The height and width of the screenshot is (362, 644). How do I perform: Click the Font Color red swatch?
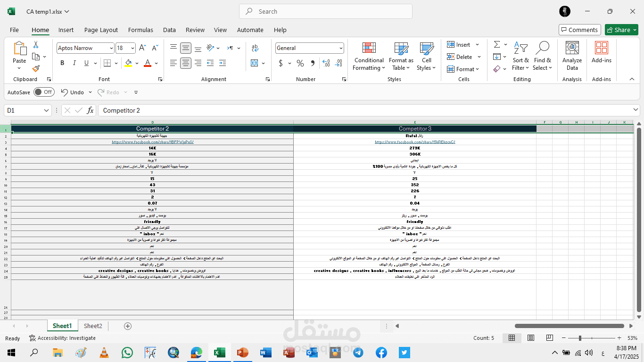pos(148,63)
